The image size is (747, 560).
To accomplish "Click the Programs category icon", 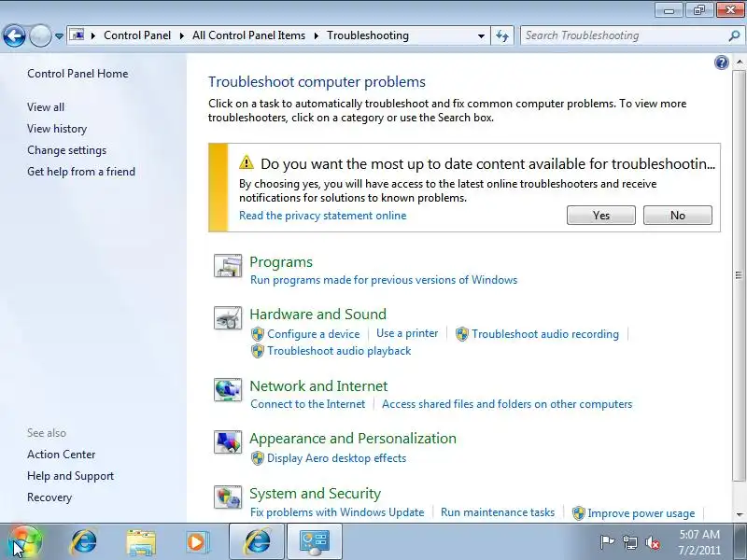I will point(228,265).
